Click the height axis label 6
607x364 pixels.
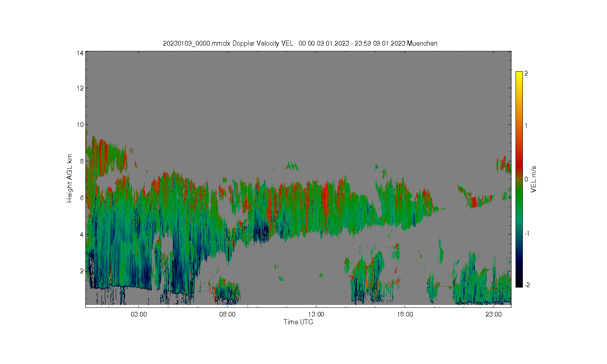pos(82,197)
